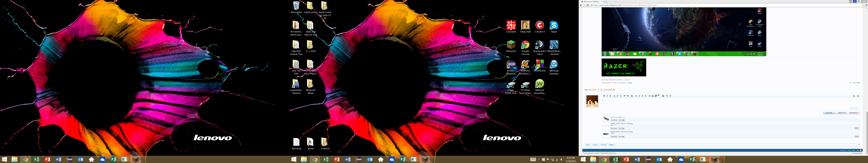
Task: Open the Minecraft desktop icon
Action: coord(511,46)
